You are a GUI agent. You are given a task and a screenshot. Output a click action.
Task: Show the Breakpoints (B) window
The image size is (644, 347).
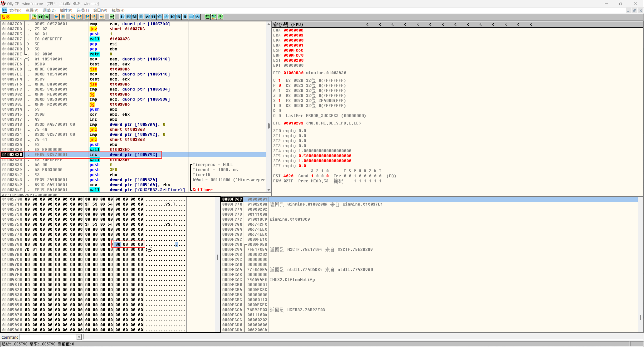pyautogui.click(x=179, y=17)
